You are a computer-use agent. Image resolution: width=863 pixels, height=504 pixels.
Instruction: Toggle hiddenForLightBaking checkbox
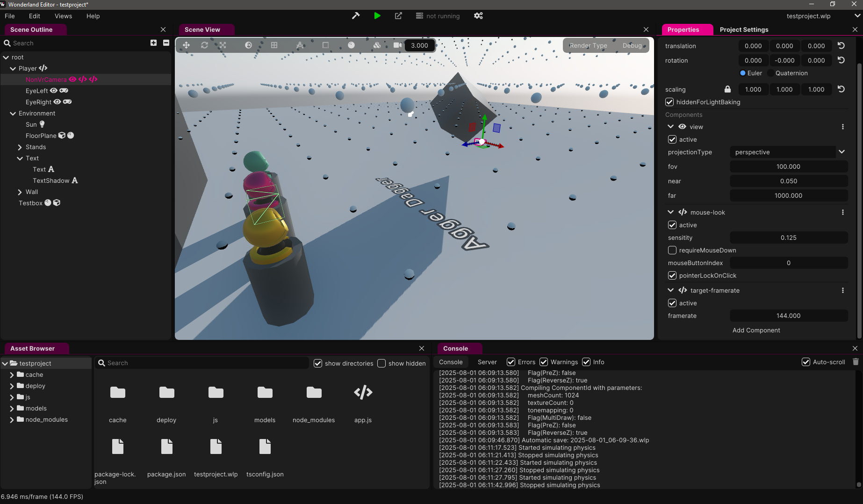point(669,102)
